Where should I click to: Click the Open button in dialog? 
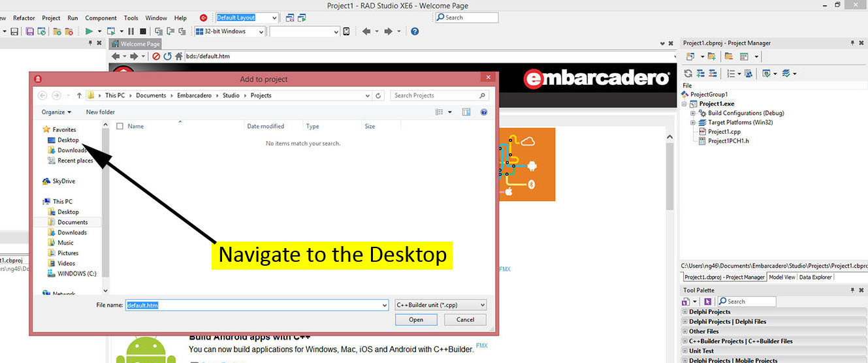pyautogui.click(x=416, y=320)
